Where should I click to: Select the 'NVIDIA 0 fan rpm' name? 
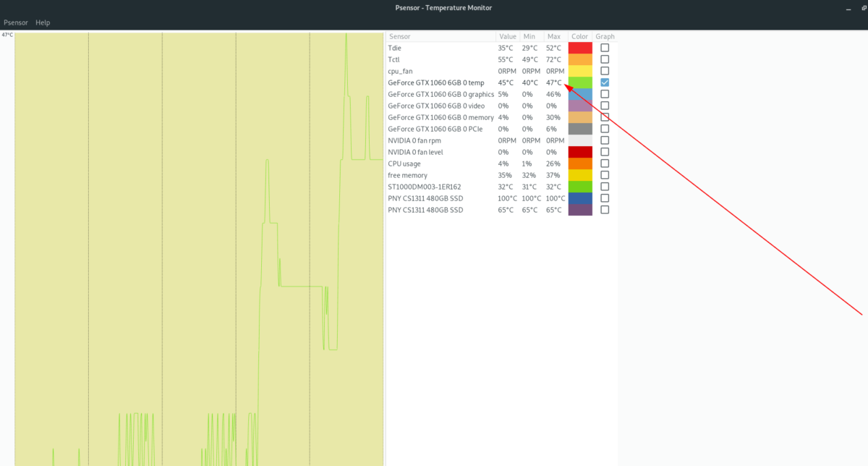(x=414, y=140)
